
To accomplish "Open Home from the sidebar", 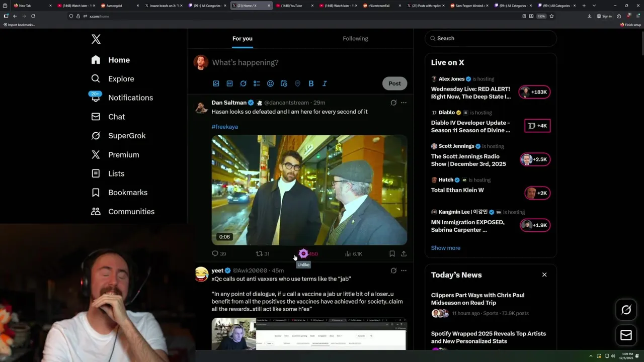I will point(111,60).
